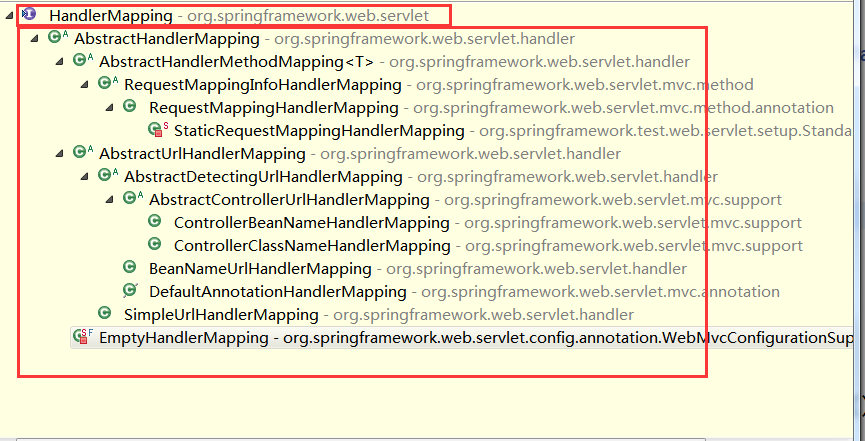Viewport: 865px width, 441px height.
Task: Select ControllerClassNameHandlerMapping class name
Action: pyautogui.click(x=312, y=245)
